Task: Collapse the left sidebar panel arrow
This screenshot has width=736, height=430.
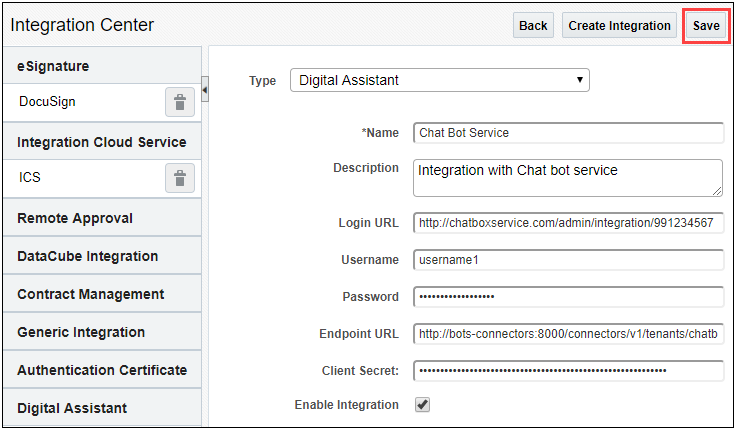Action: 205,89
